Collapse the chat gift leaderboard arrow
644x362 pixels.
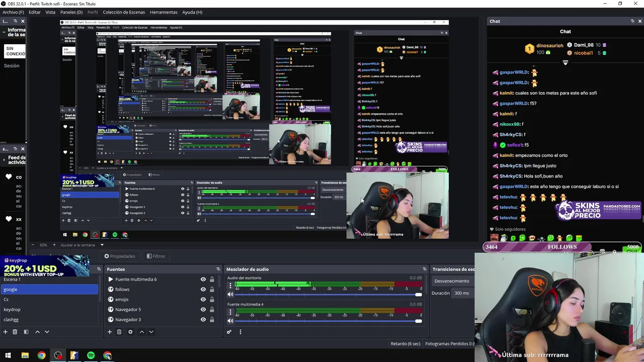pos(565,63)
